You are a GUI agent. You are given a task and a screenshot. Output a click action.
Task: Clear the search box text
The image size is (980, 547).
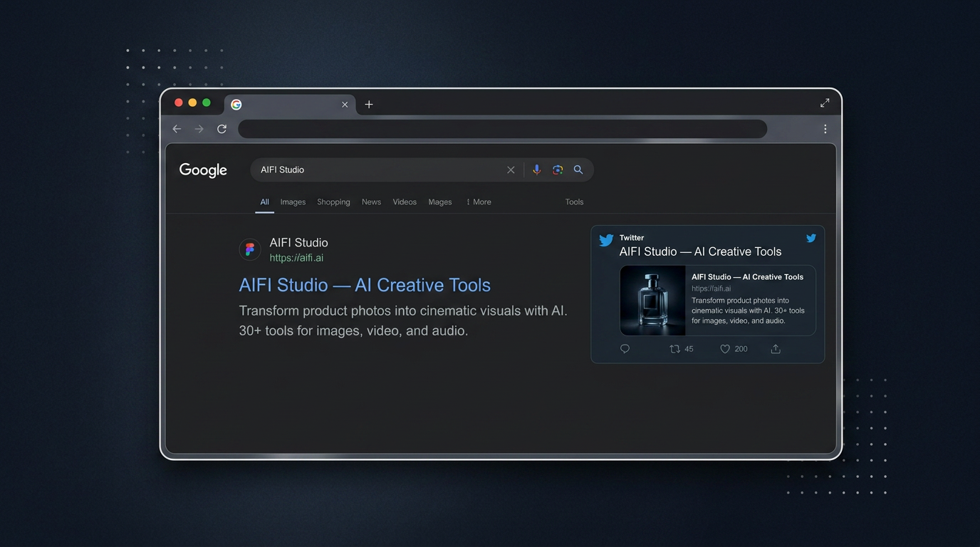(x=511, y=170)
